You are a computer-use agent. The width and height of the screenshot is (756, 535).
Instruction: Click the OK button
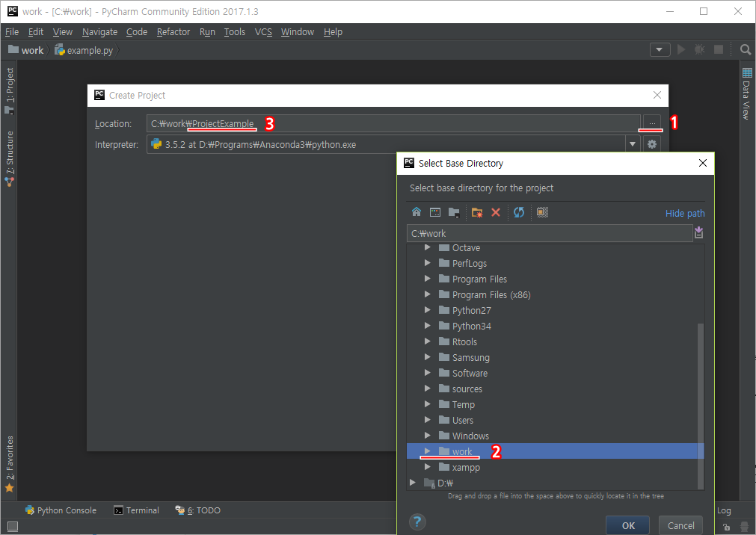pos(628,525)
